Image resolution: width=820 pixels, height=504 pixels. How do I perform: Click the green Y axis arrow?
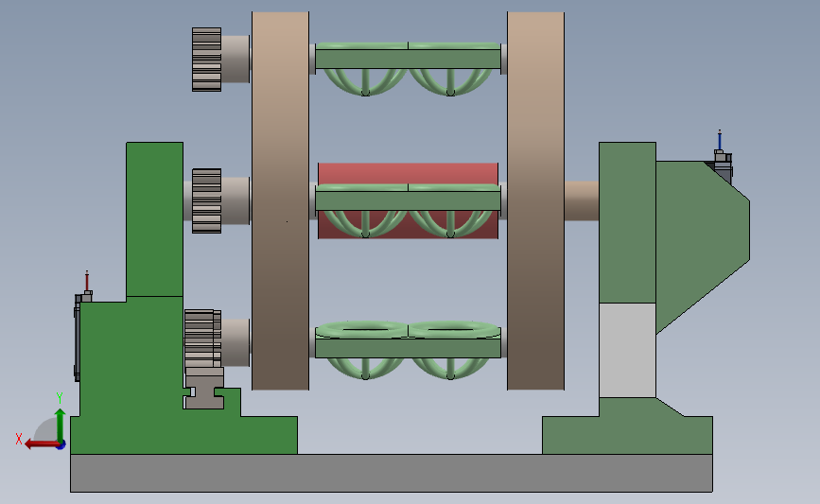click(60, 425)
